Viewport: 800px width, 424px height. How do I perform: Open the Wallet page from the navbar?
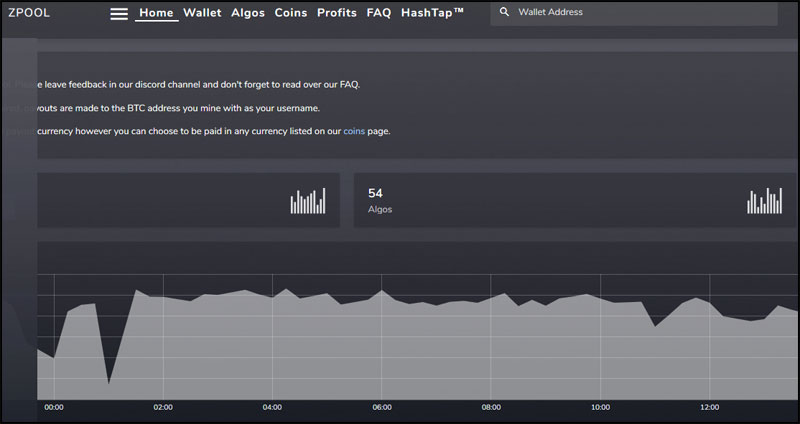coord(202,13)
